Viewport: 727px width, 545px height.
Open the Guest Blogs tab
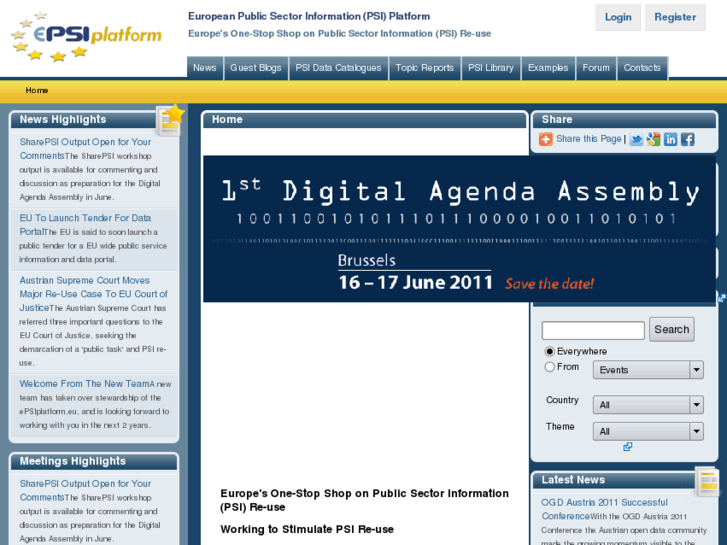tap(256, 68)
